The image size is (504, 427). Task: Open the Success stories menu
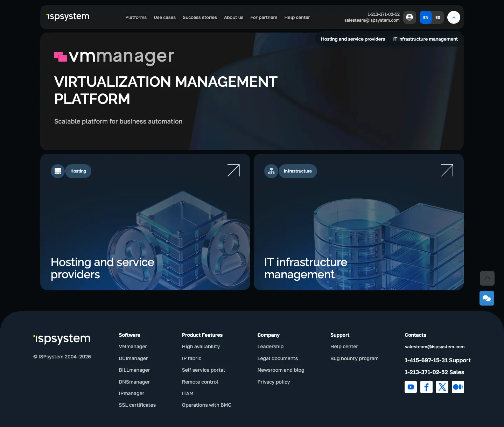click(x=200, y=17)
